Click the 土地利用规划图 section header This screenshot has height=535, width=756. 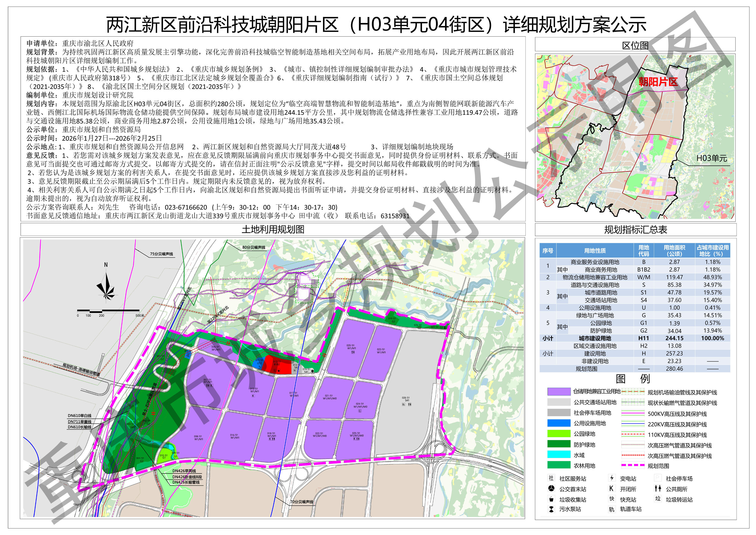pos(273,229)
